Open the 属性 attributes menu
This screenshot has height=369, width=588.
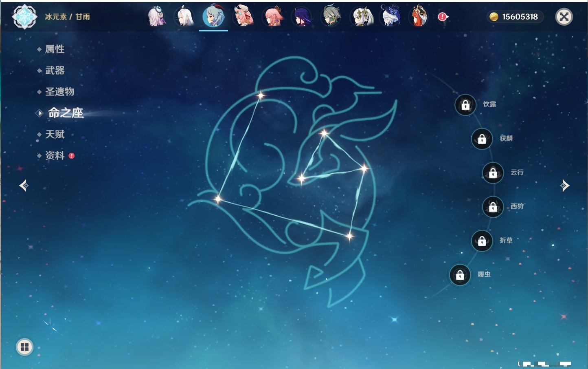click(x=55, y=49)
